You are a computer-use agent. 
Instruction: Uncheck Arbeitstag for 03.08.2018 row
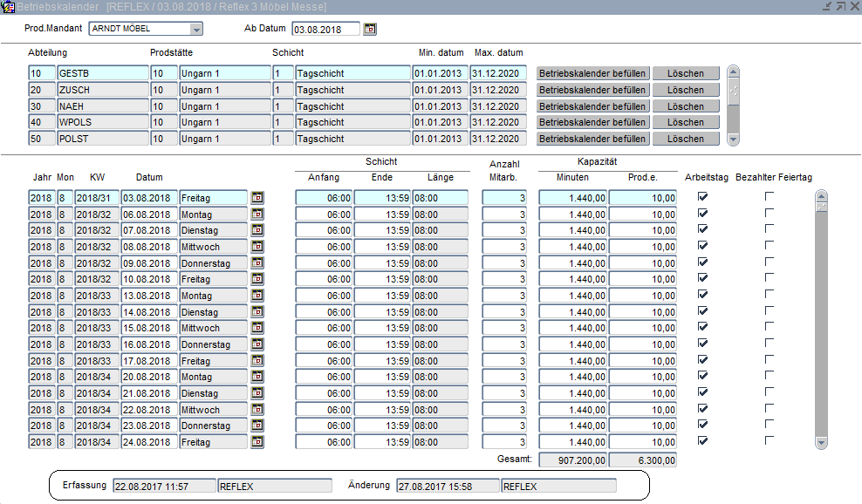point(702,197)
